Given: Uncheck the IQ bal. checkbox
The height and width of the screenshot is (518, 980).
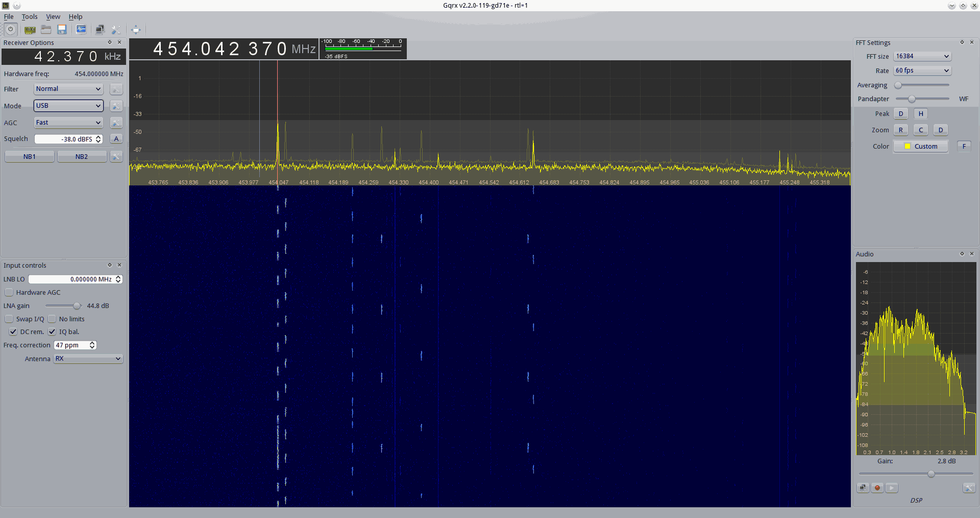Looking at the screenshot, I should [52, 332].
